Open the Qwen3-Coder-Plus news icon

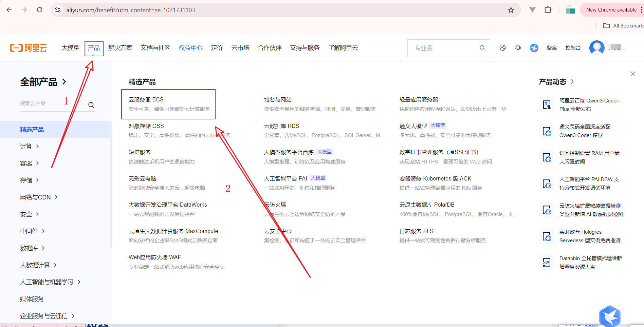pos(547,105)
